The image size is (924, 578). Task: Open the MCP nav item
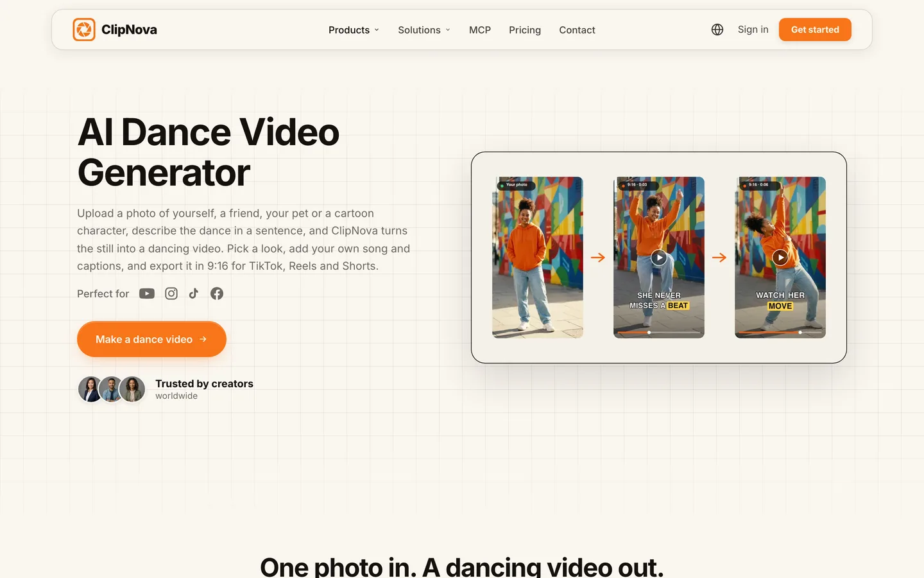(x=480, y=30)
